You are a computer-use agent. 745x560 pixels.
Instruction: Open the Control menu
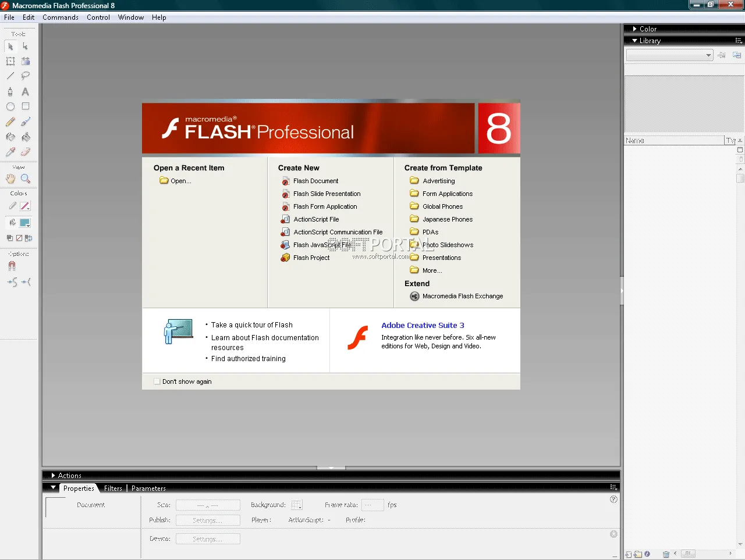pos(98,17)
